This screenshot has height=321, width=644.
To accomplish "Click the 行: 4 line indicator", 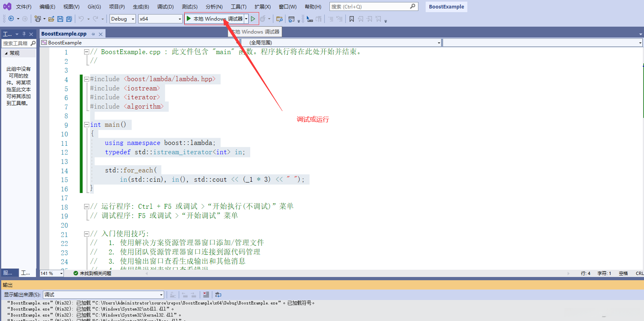I will point(585,273).
